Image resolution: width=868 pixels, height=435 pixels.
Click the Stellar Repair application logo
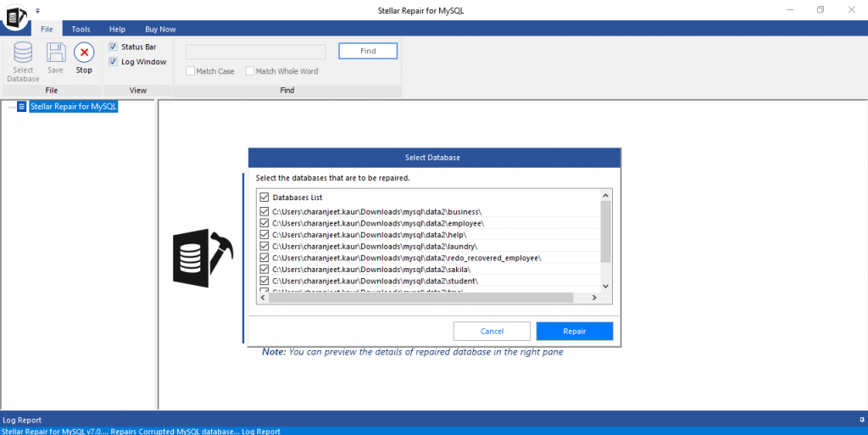point(15,17)
